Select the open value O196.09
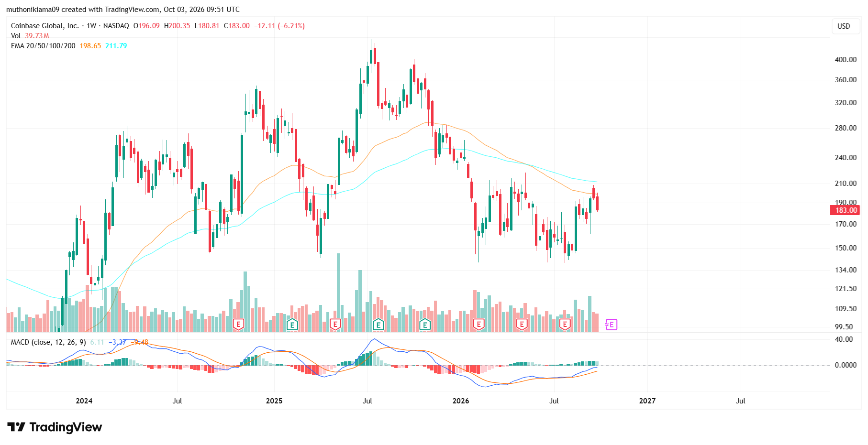 click(x=146, y=26)
